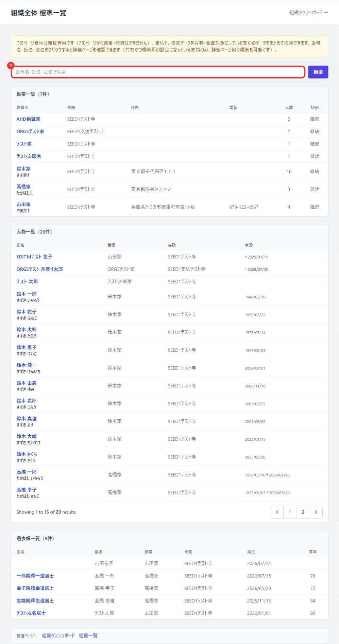Open テスト戒名居士 memorial record
Image resolution: width=339 pixels, height=644 pixels.
[31, 613]
